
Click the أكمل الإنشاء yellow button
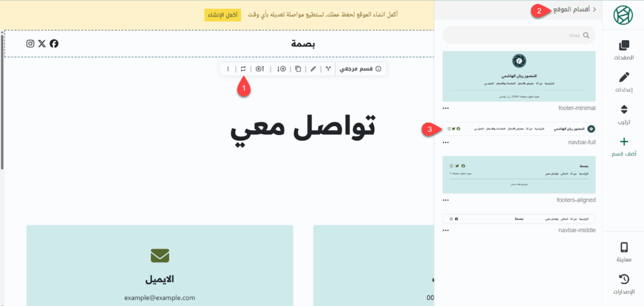[223, 14]
